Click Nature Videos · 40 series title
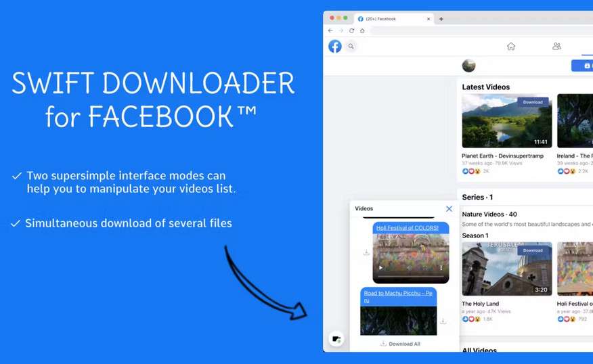 (489, 214)
